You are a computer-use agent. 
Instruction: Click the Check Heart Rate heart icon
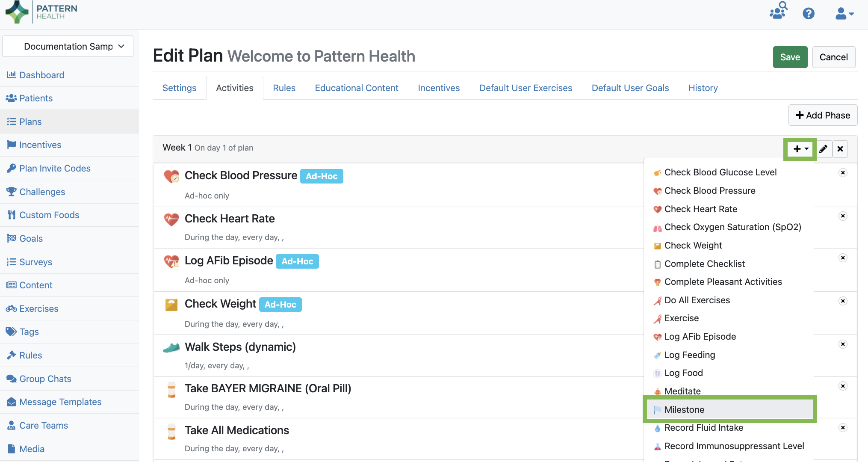click(x=171, y=219)
